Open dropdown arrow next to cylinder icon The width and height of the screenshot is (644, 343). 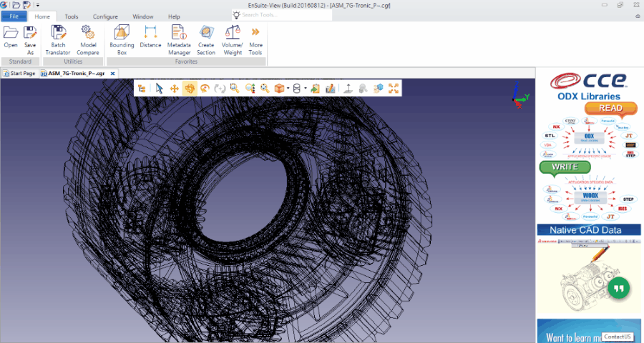tap(305, 89)
